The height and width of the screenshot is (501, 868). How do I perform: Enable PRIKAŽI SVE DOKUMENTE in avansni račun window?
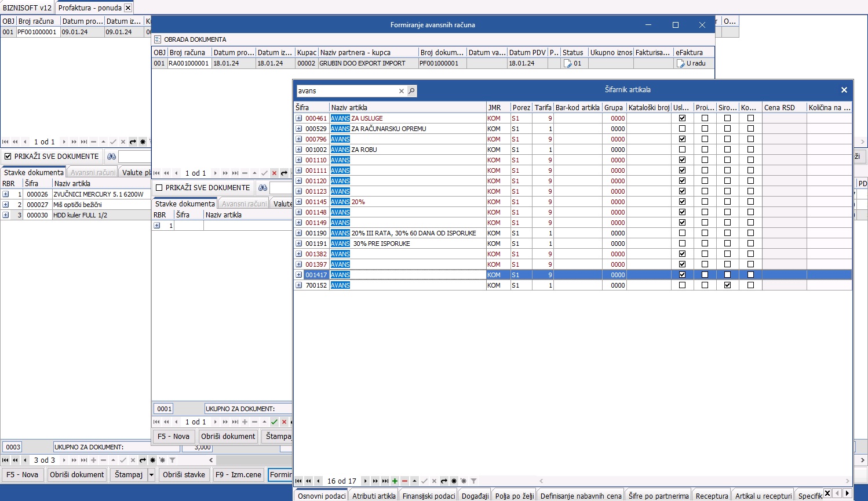click(x=159, y=188)
